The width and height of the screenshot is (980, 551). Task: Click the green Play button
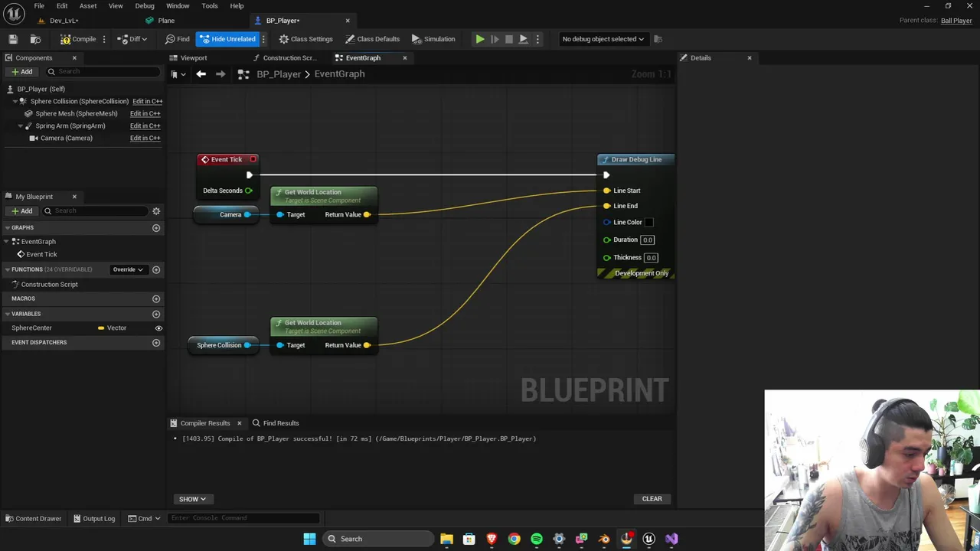pyautogui.click(x=479, y=39)
